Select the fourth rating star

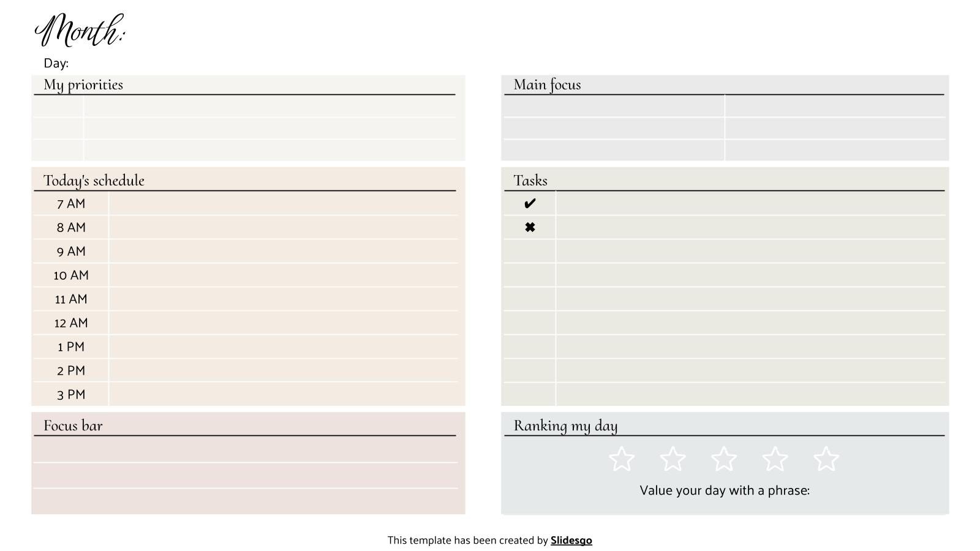point(775,459)
